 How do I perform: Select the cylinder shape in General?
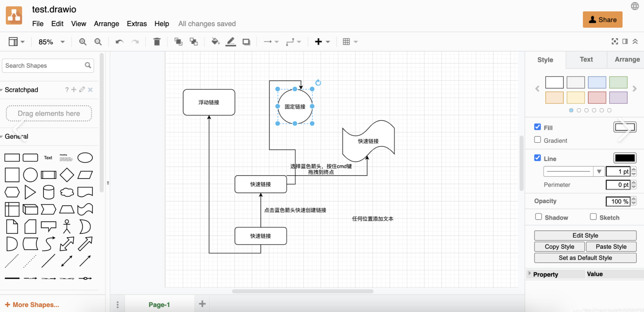click(48, 192)
